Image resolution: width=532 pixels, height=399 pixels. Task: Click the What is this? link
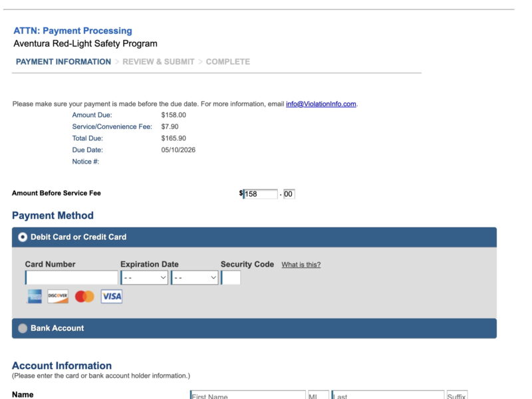coord(301,265)
